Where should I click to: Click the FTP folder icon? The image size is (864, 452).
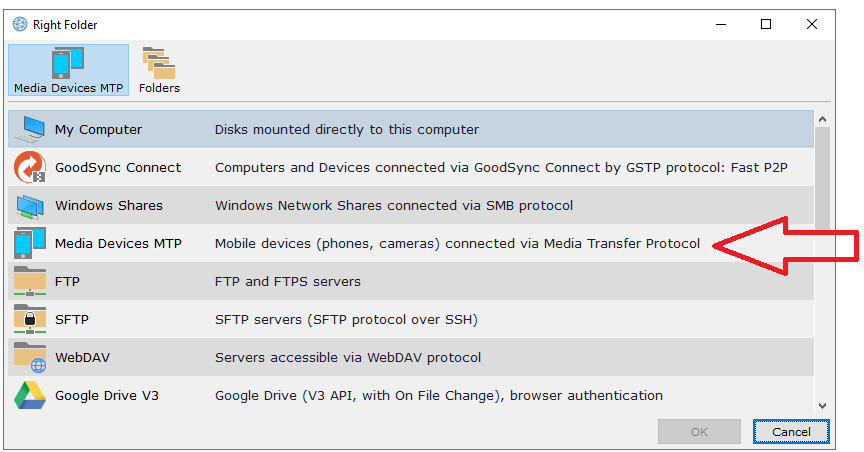(x=30, y=282)
